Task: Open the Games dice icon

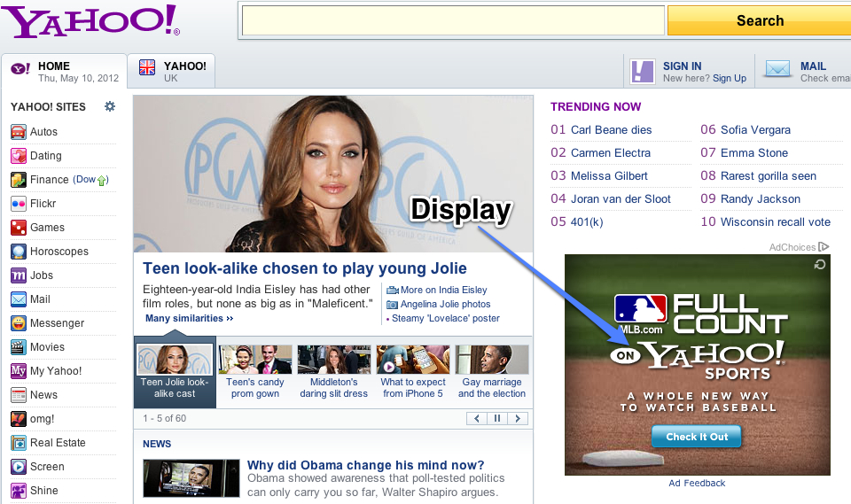Action: point(19,228)
